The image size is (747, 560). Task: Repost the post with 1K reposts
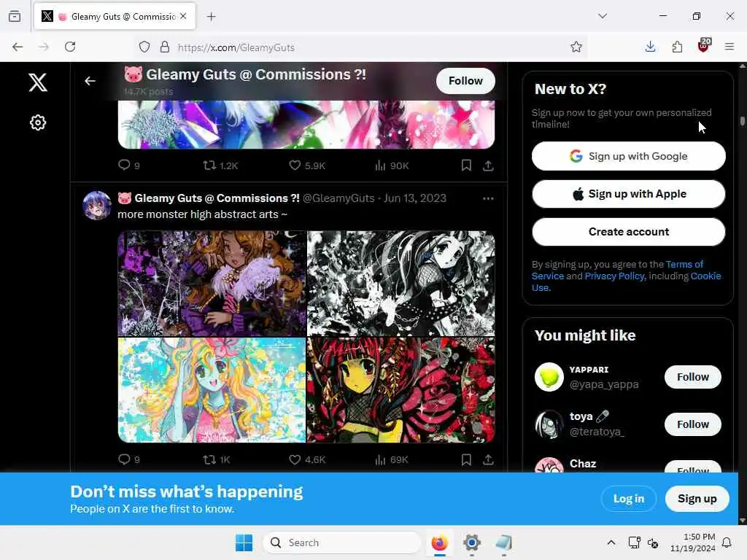pos(217,459)
